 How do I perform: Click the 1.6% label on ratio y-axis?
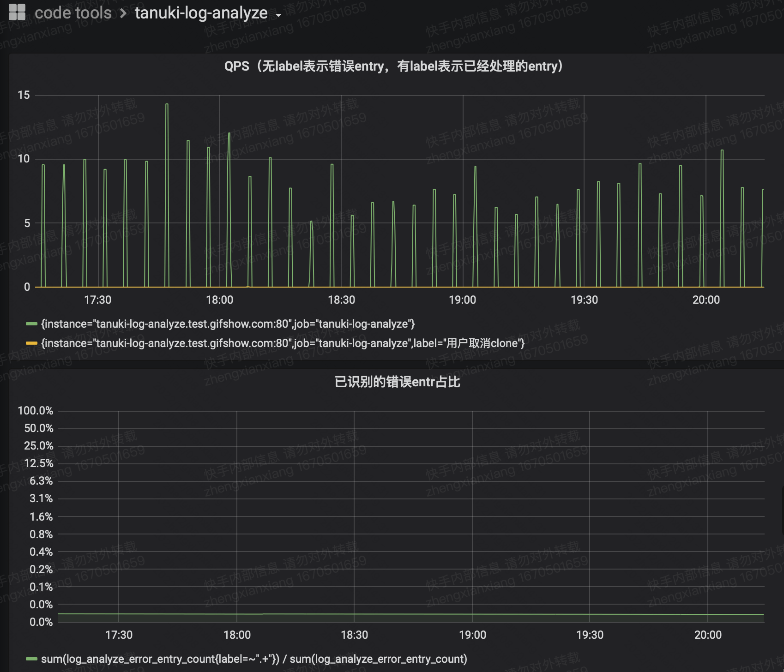pos(41,517)
